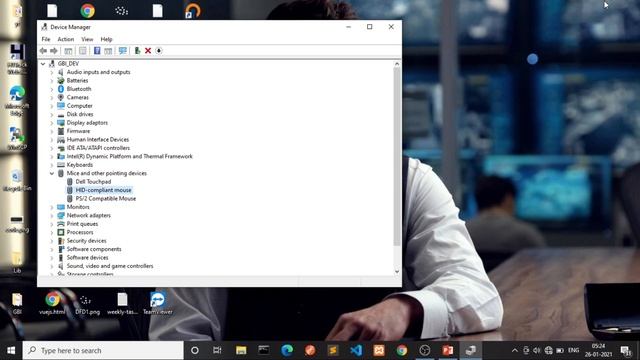Click the Firmware category icon
The height and width of the screenshot is (360, 640).
click(x=61, y=131)
